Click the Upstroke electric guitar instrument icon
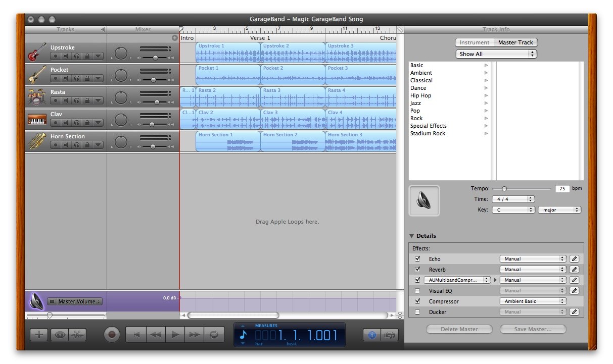The width and height of the screenshot is (613, 364). click(37, 53)
